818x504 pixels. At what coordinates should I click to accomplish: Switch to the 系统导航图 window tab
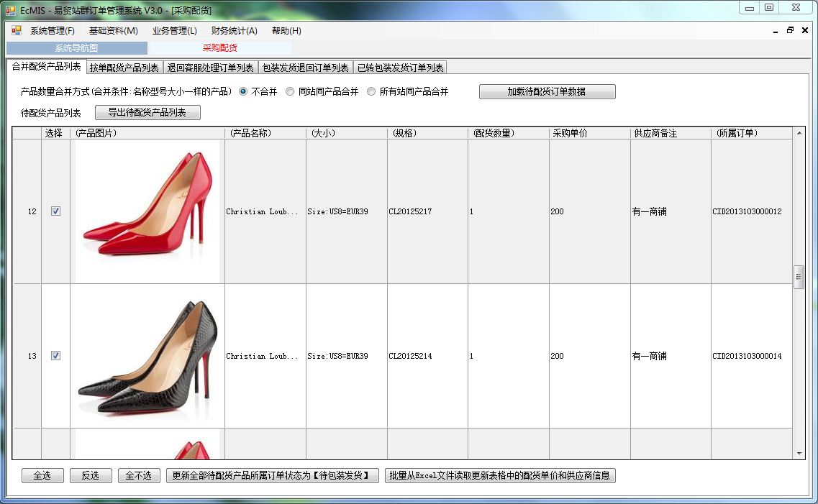(77, 48)
